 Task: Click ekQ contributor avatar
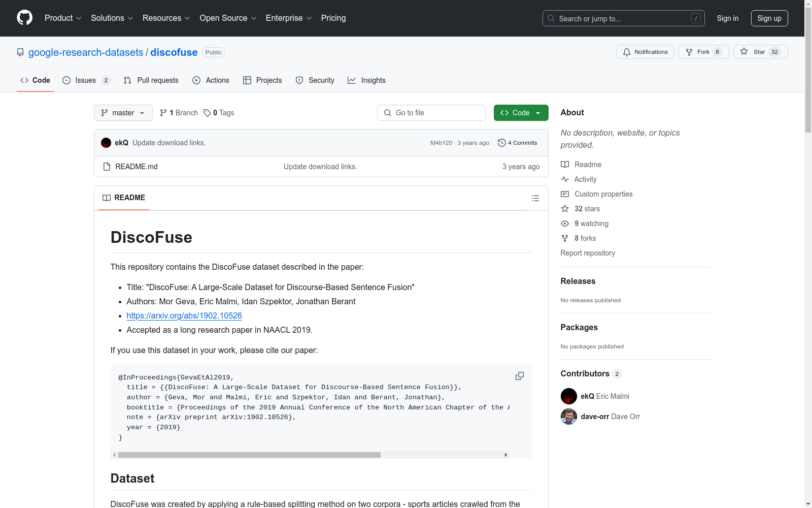coord(569,396)
